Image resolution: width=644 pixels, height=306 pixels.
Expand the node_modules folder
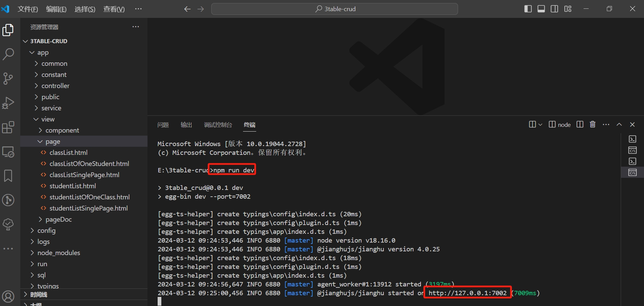tap(58, 253)
